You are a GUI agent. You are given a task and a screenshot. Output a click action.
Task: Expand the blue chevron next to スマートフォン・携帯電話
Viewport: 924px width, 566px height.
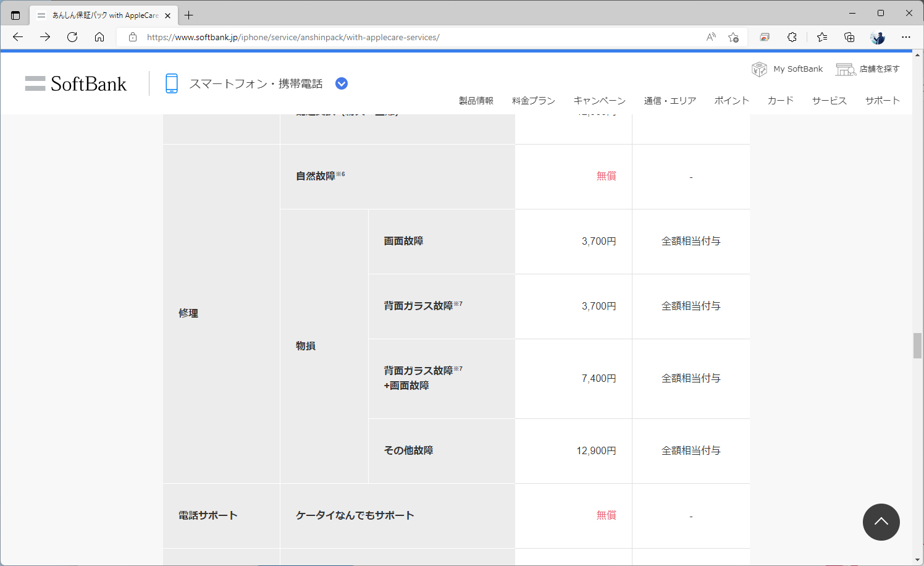pos(341,83)
